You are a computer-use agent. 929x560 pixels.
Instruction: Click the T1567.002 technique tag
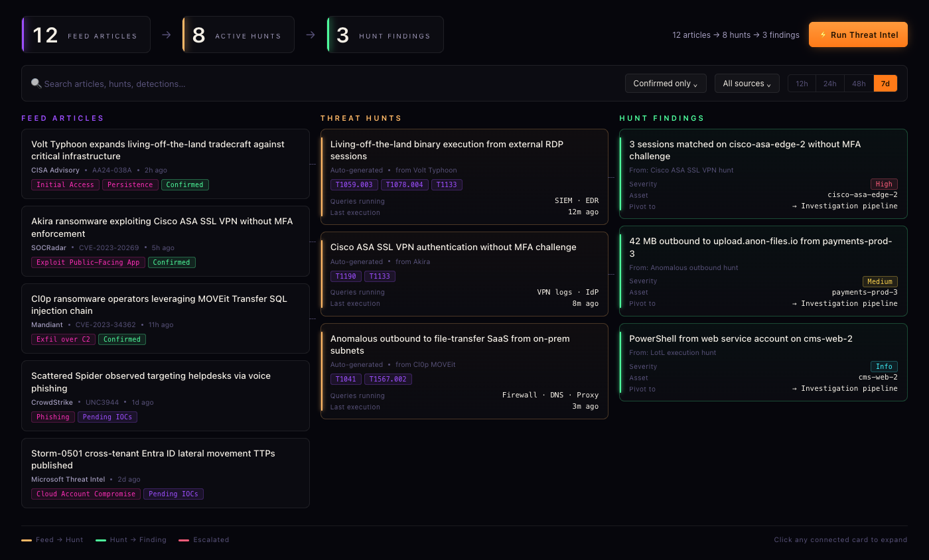tap(388, 379)
